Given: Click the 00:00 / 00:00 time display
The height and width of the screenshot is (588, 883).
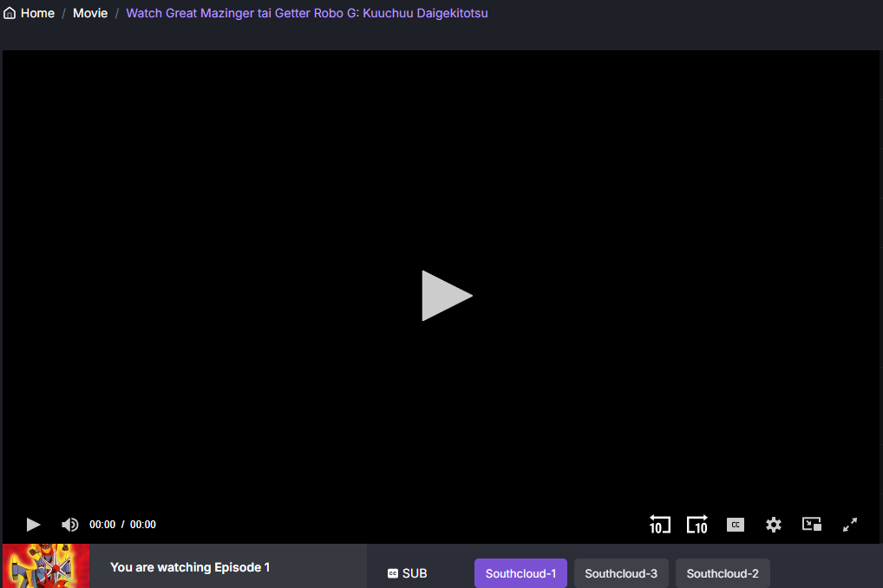Looking at the screenshot, I should click(123, 525).
